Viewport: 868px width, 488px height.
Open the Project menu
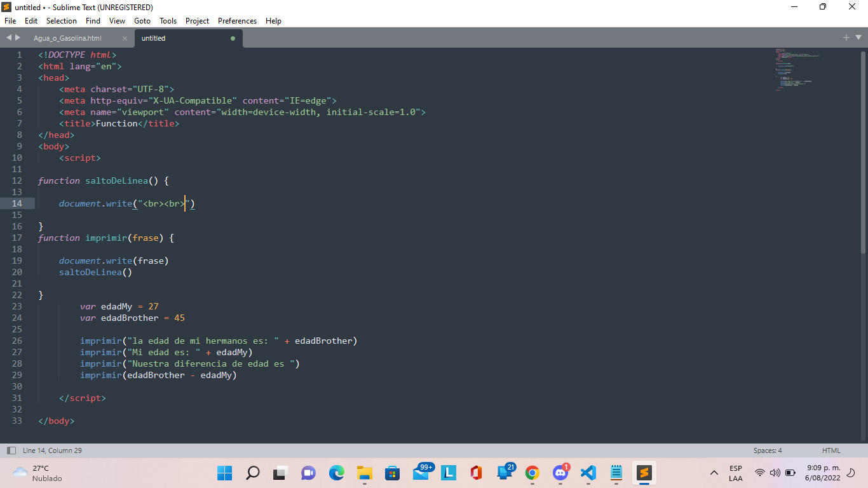pos(197,21)
